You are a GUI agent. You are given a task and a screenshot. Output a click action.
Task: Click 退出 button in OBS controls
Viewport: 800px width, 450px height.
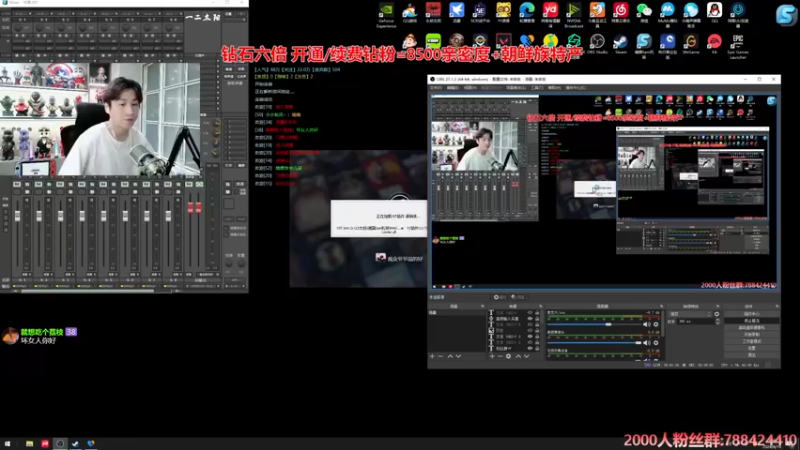[752, 355]
